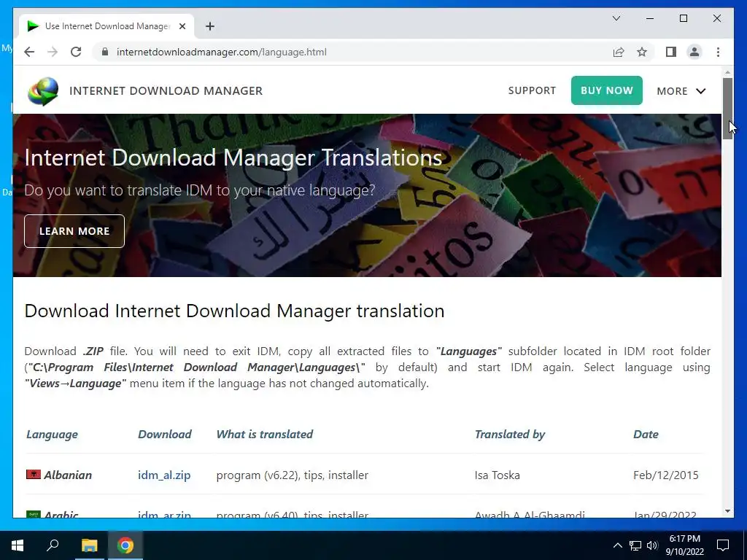Close the Internet Download Manager tab

point(182,26)
